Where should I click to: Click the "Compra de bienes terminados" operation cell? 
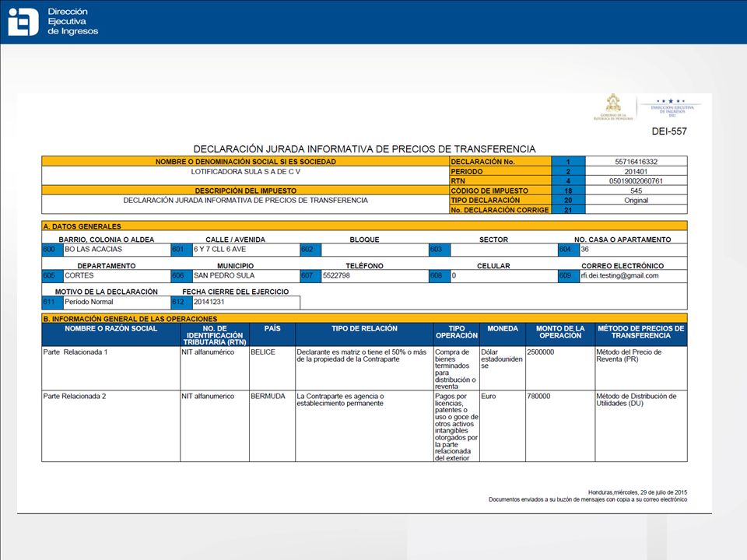[455, 369]
